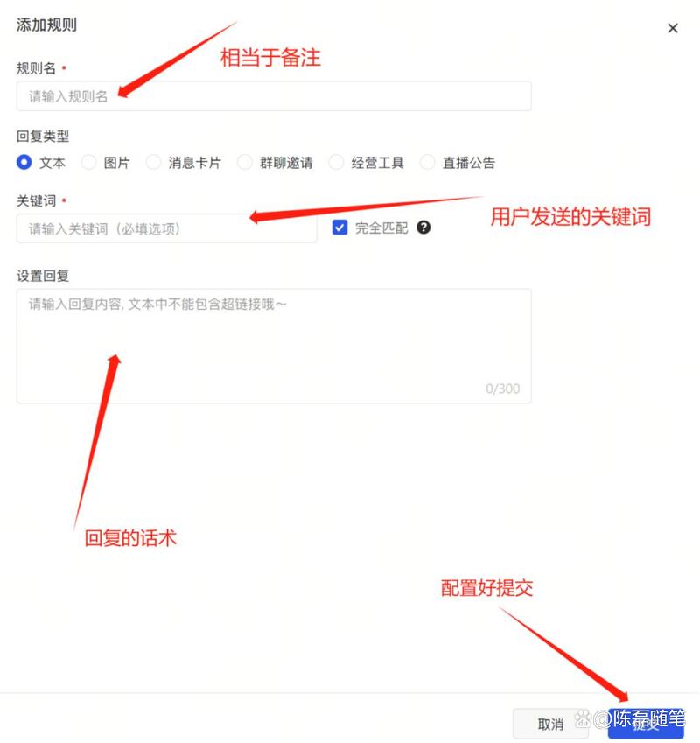
Task: Click the 关键词 field label
Action: [x=36, y=201]
